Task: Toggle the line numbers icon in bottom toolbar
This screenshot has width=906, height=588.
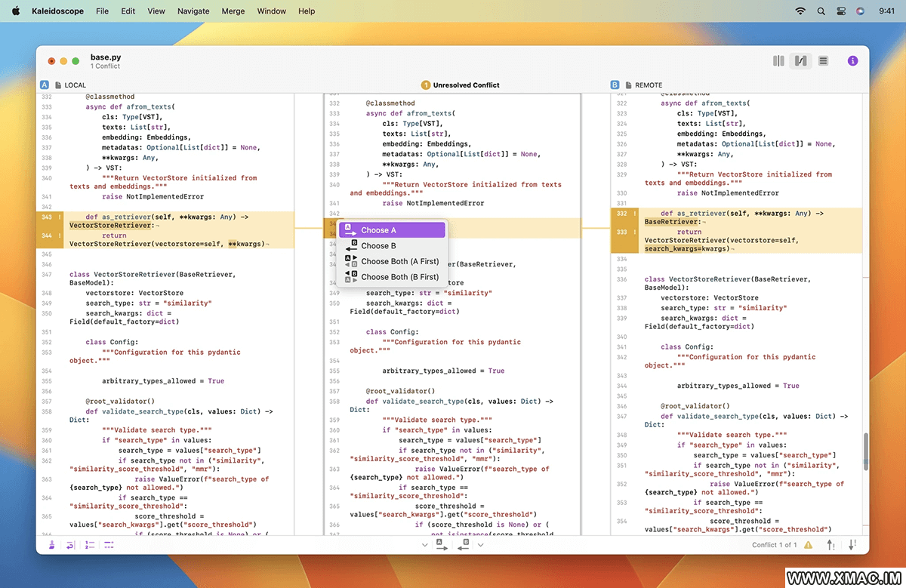Action: tap(89, 544)
